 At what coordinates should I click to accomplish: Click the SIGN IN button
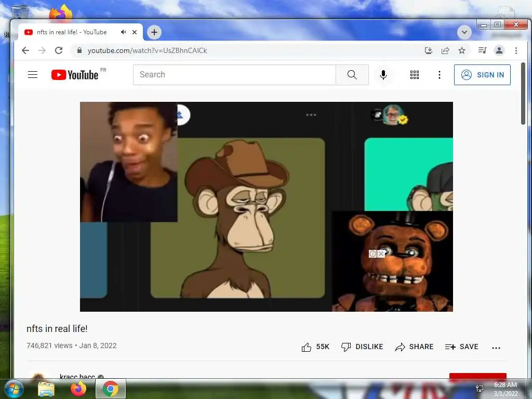[x=482, y=75]
